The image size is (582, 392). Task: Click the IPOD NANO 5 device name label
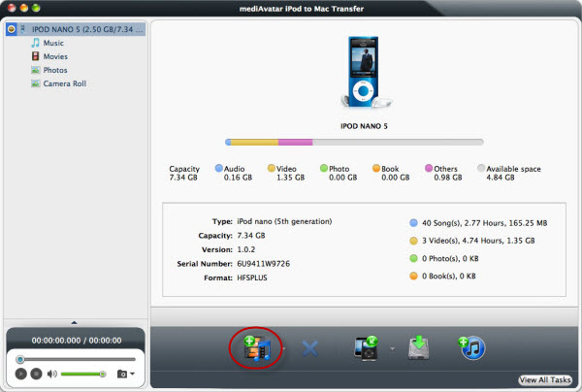(364, 126)
